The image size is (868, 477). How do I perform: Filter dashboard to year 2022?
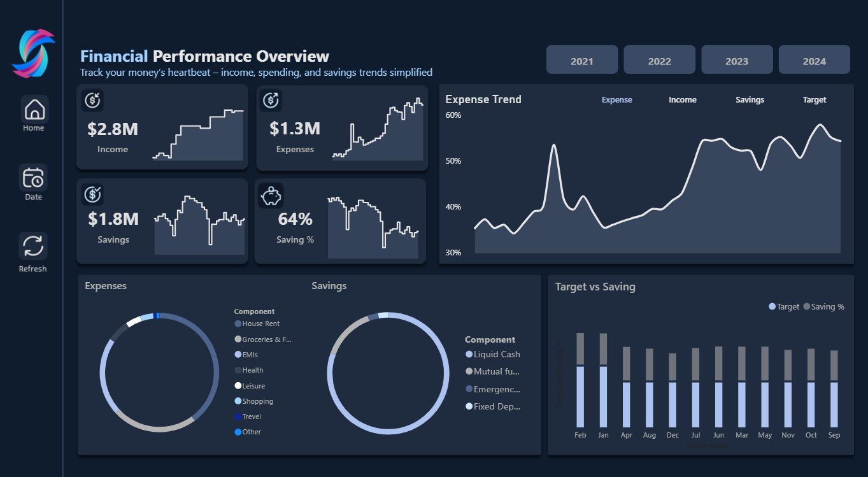659,60
